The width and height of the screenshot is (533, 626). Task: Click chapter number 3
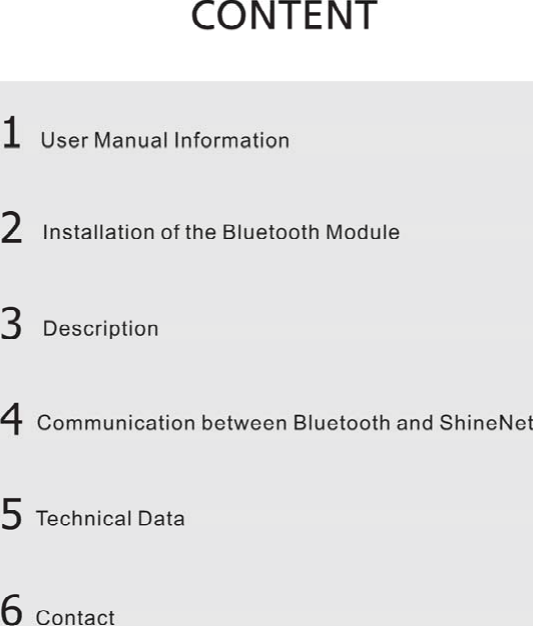coord(11,323)
